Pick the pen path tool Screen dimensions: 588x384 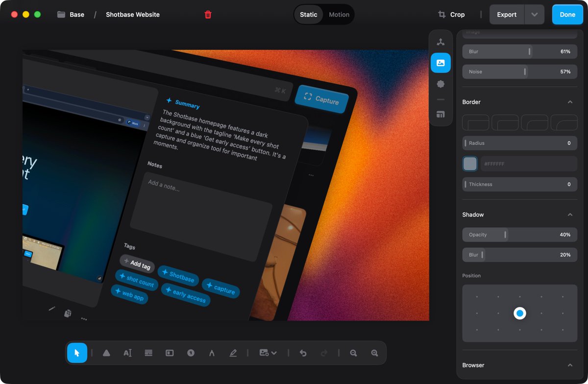(x=212, y=353)
